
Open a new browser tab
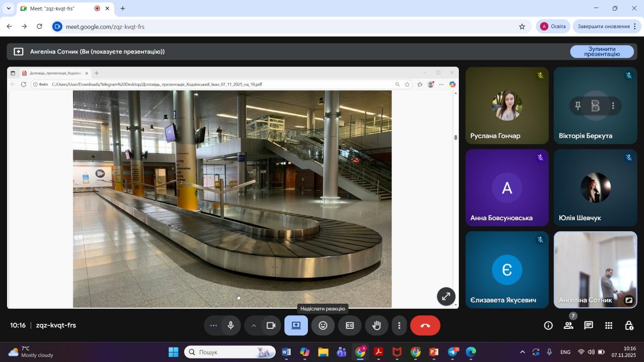pos(122,9)
